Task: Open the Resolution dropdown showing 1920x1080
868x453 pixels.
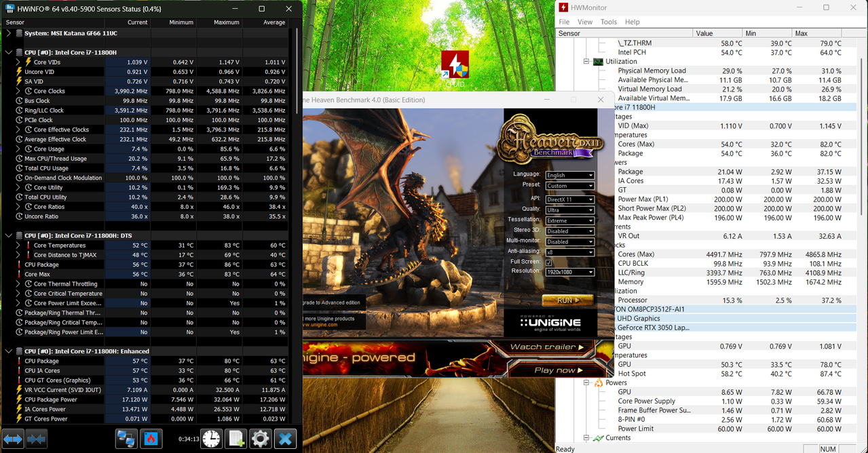Action: 569,272
